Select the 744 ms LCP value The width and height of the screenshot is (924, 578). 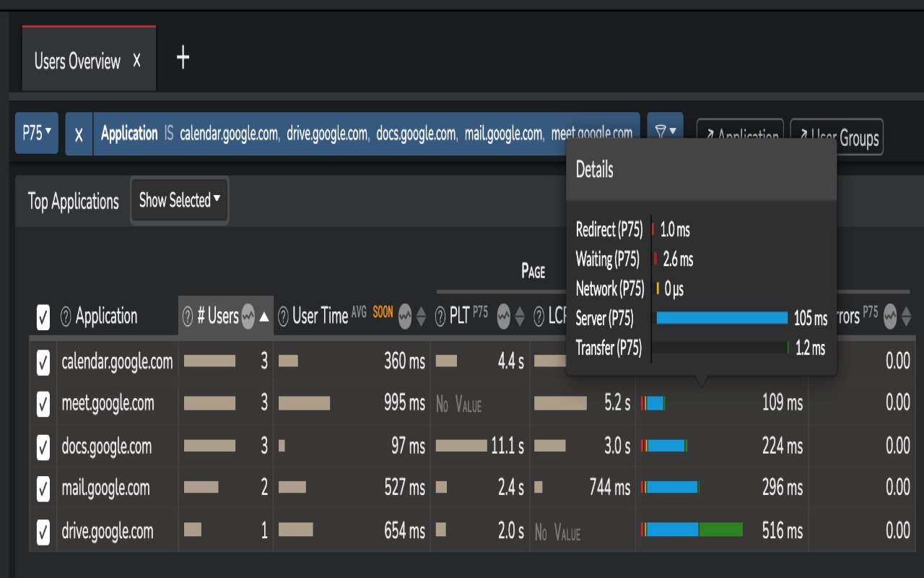[x=609, y=488]
